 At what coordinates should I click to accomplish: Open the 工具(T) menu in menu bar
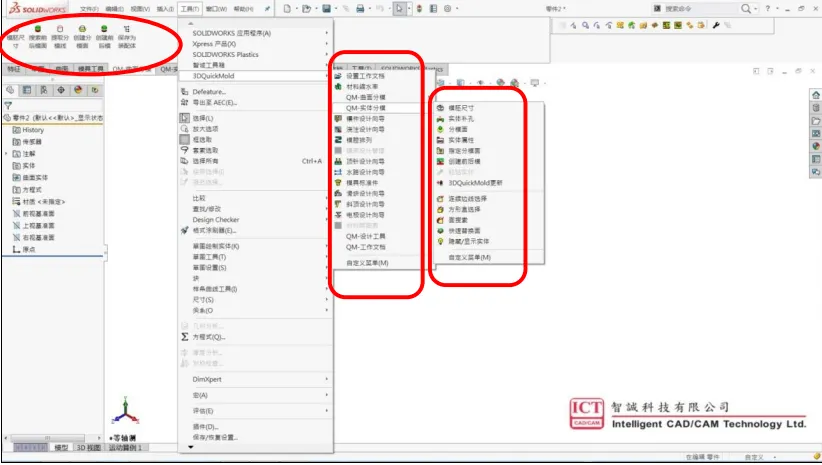pyautogui.click(x=190, y=8)
